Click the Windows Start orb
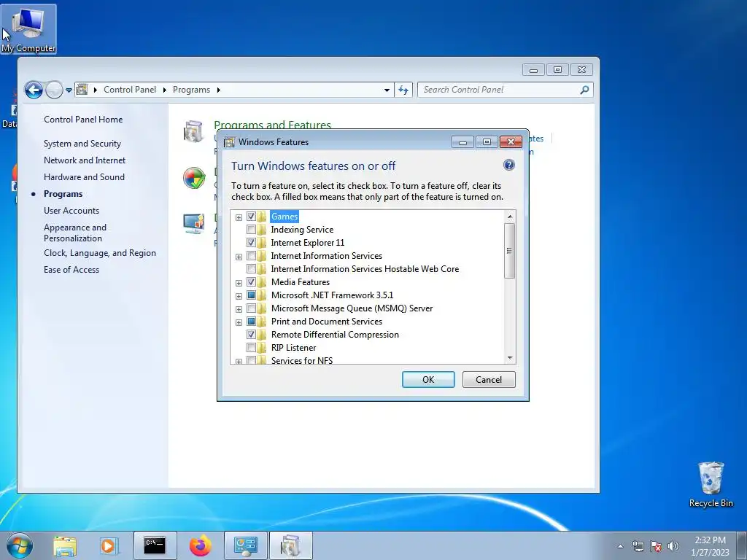 (x=20, y=545)
